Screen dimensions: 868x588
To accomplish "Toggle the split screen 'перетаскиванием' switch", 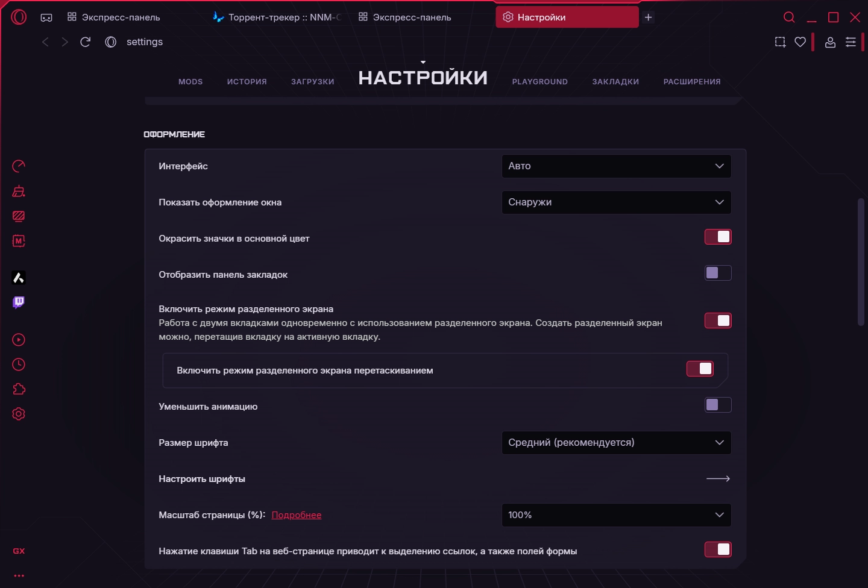I will 700,369.
